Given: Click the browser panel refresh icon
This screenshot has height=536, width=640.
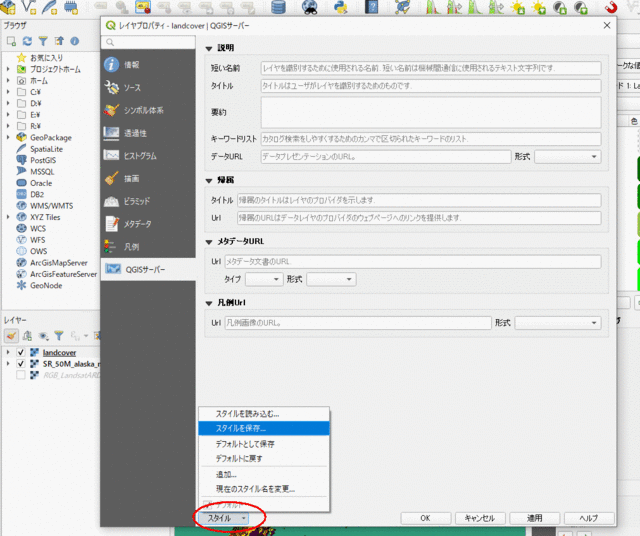Looking at the screenshot, I should pos(27,41).
